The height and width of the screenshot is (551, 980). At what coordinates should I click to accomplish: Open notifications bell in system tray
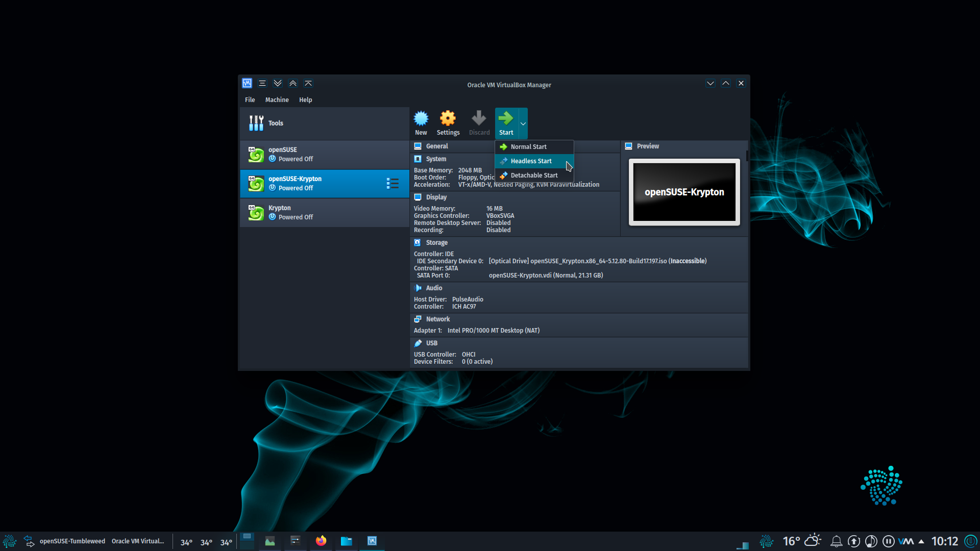tap(836, 541)
